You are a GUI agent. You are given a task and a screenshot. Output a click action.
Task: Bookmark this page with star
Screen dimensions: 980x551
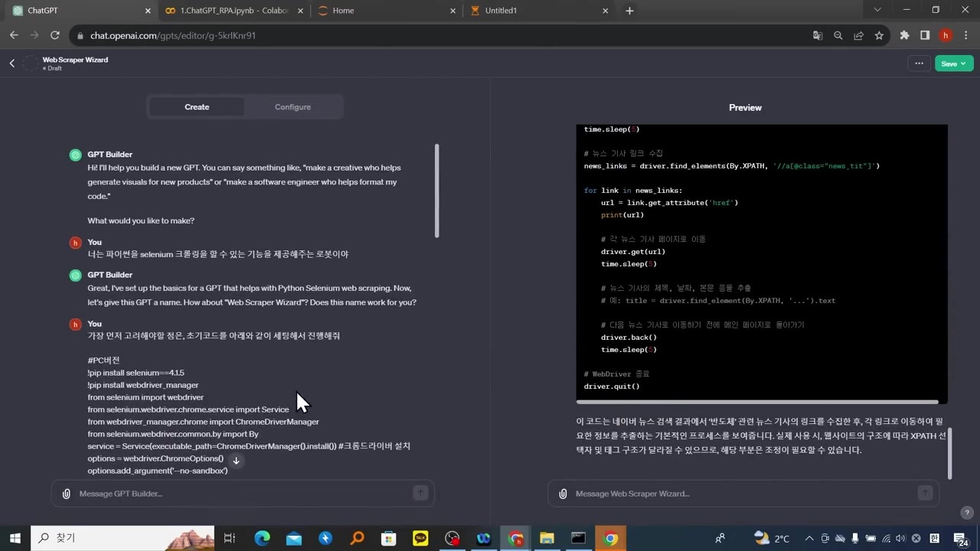pyautogui.click(x=879, y=35)
